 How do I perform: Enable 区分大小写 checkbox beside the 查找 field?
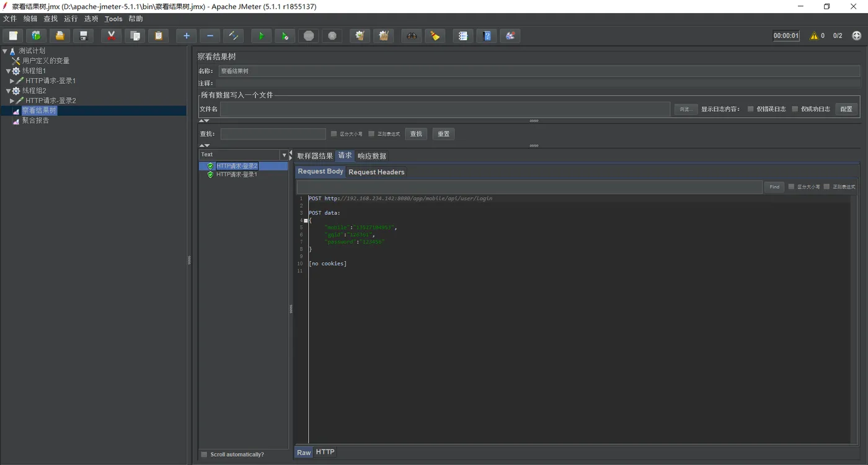click(334, 133)
